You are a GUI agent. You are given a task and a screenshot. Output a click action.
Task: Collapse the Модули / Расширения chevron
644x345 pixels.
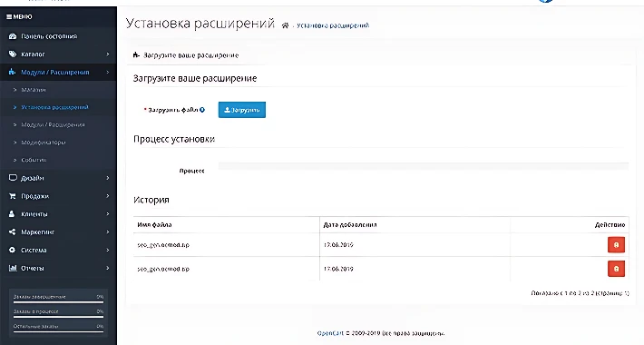pyautogui.click(x=108, y=72)
